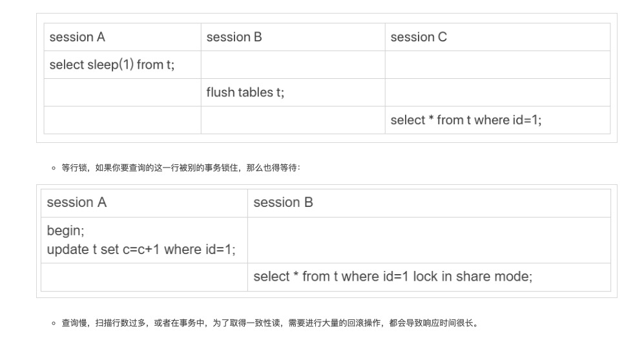Click the empty cell below "flush tables t;"

[293, 120]
